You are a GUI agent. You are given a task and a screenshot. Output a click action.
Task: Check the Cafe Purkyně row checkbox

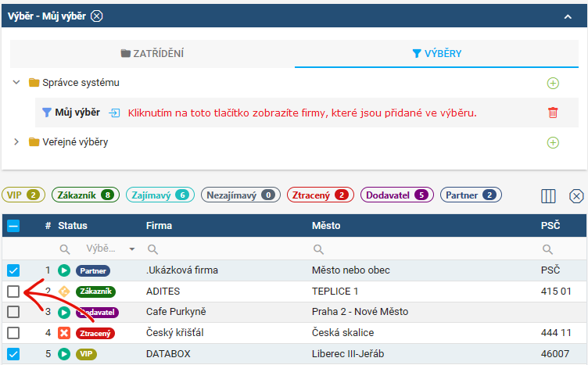coord(13,312)
